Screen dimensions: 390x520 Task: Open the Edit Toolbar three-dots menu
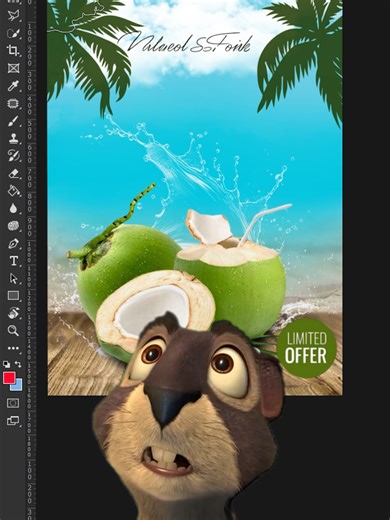pos(13,348)
